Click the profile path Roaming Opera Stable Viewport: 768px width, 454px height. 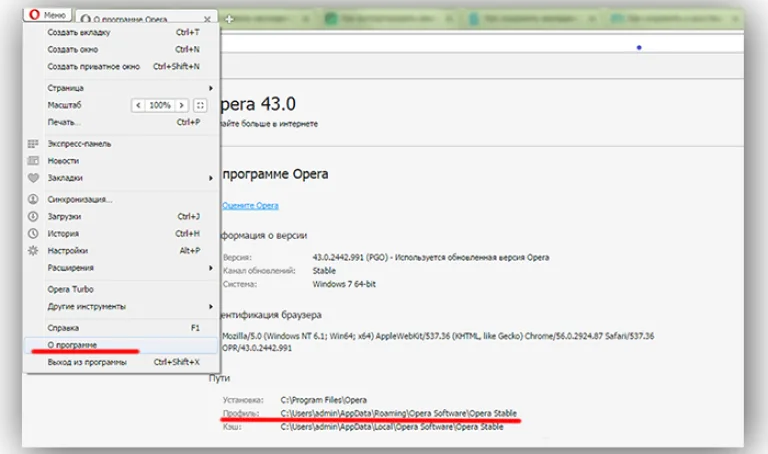coord(399,413)
